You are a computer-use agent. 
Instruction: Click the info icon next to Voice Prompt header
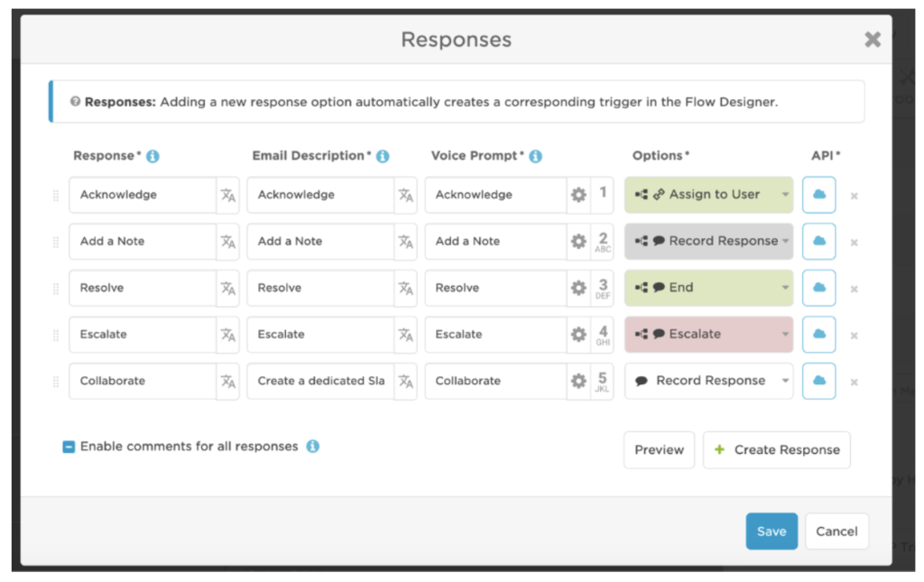536,154
